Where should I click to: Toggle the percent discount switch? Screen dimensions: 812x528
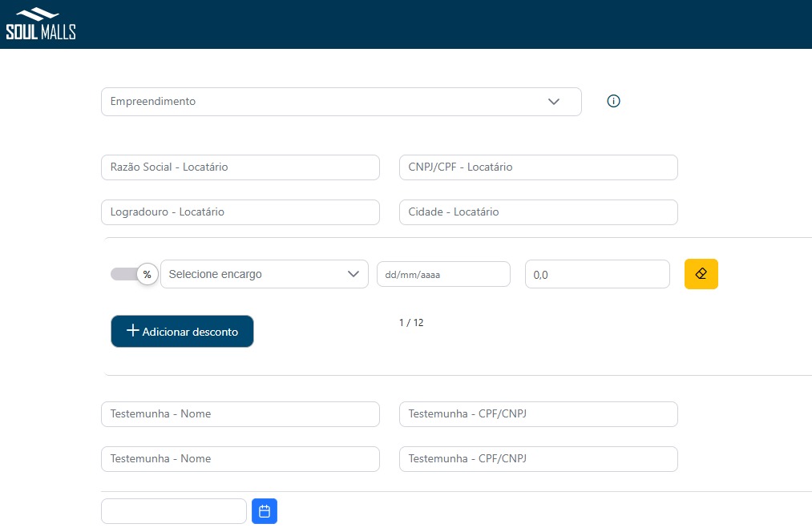tap(134, 274)
